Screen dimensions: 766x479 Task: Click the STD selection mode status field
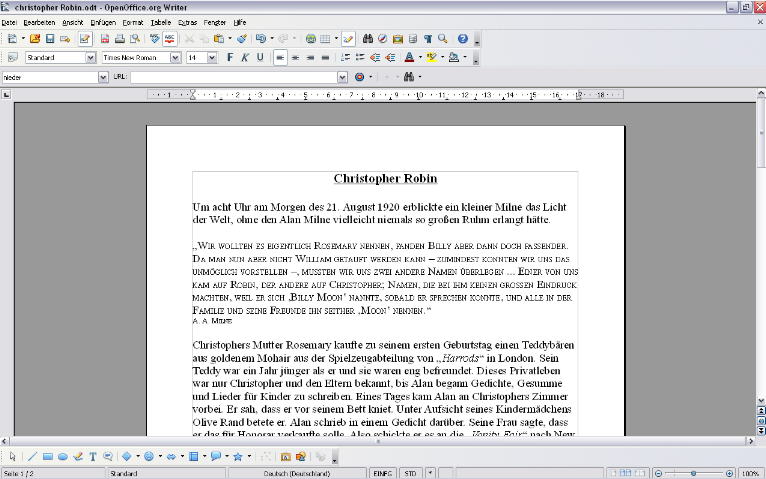tap(410, 473)
